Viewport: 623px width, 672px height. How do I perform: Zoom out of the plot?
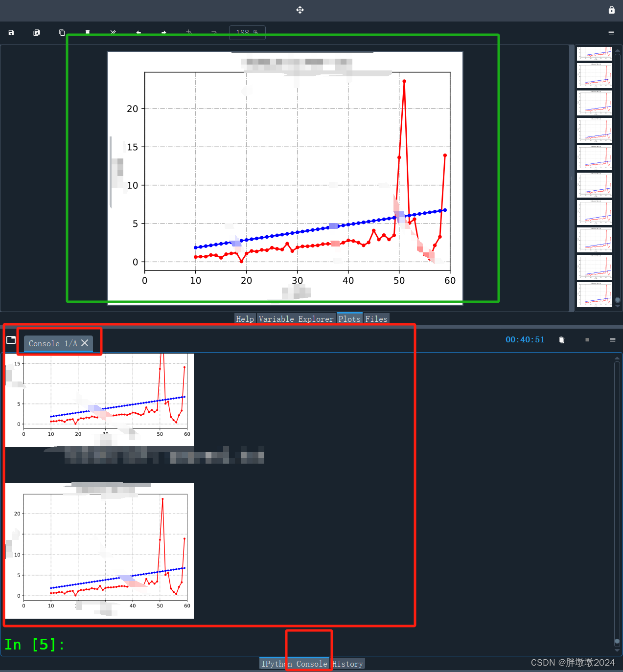214,32
